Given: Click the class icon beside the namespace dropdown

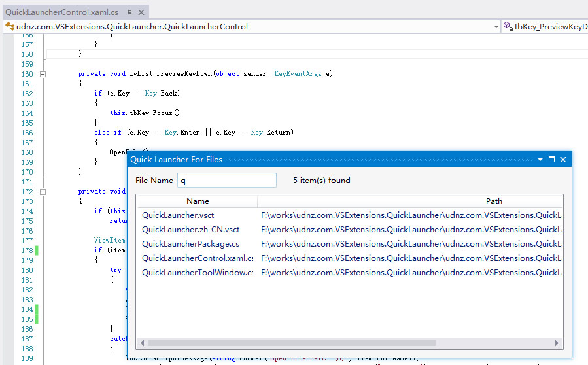Looking at the screenshot, I should (10, 27).
